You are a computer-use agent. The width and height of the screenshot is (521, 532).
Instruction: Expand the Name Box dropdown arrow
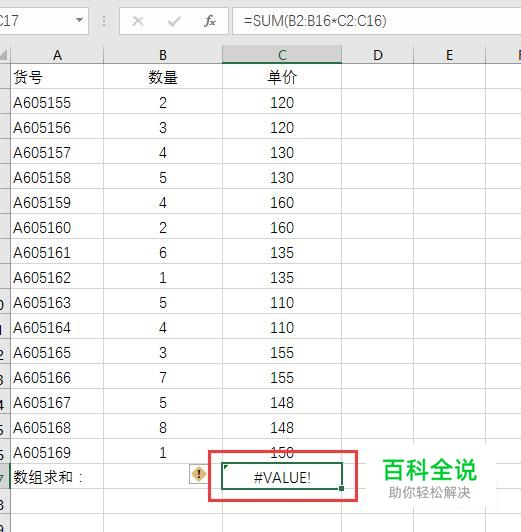tap(79, 20)
